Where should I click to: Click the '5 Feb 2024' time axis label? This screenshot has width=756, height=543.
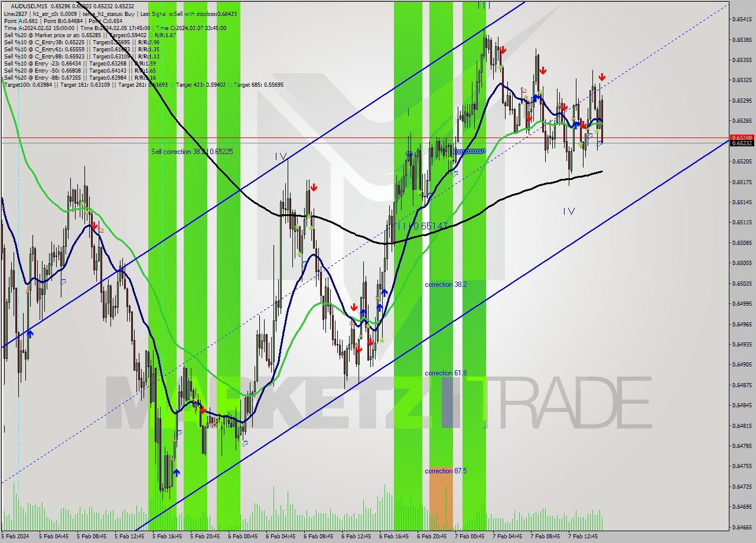pos(15,537)
